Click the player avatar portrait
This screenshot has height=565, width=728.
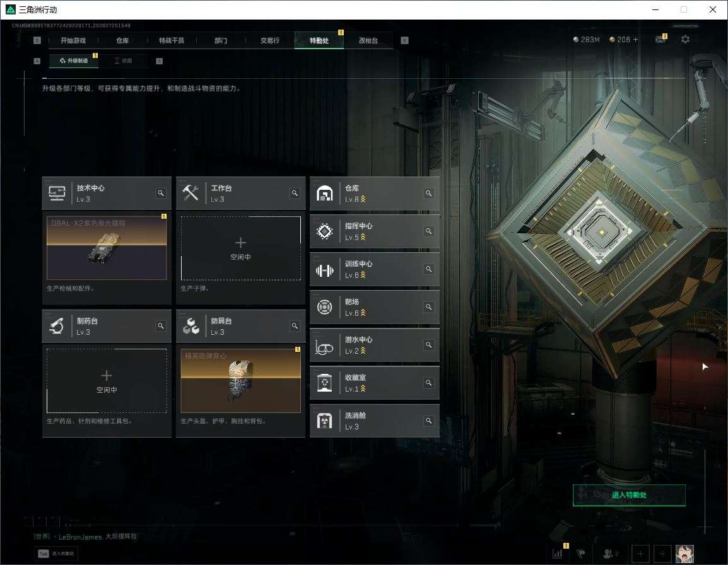684,554
